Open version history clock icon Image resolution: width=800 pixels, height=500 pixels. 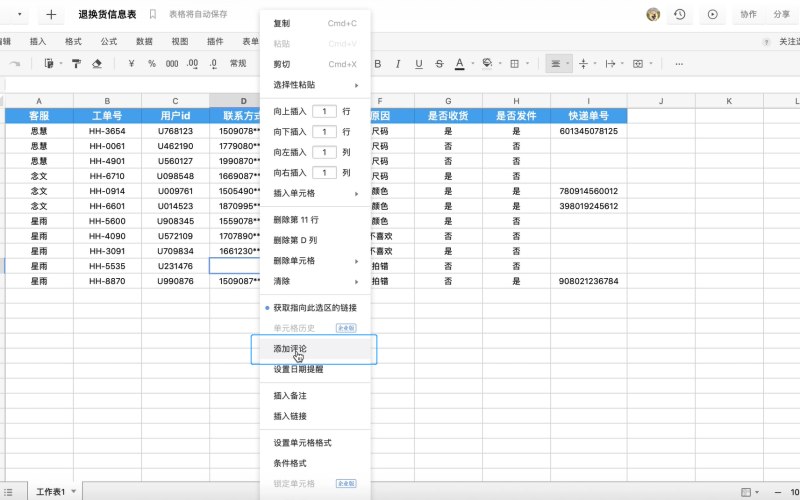click(680, 14)
